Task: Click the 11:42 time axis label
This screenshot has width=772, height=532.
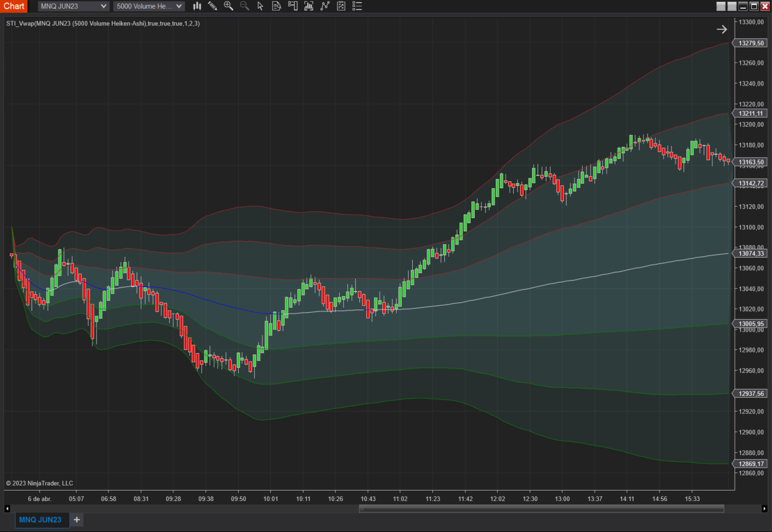Action: point(465,499)
